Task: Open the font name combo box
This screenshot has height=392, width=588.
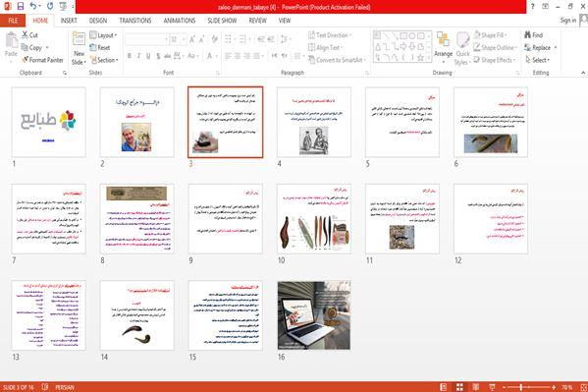Action: pos(146,39)
